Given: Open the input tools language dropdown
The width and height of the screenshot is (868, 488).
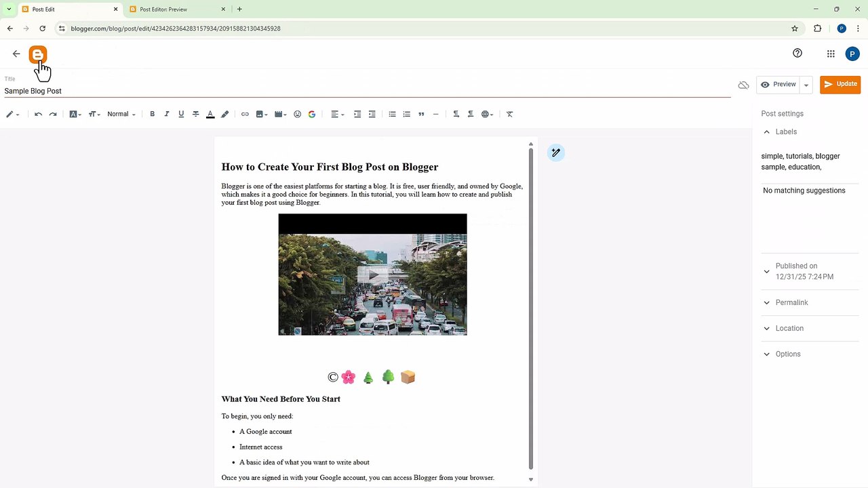Looking at the screenshot, I should pyautogui.click(x=488, y=114).
